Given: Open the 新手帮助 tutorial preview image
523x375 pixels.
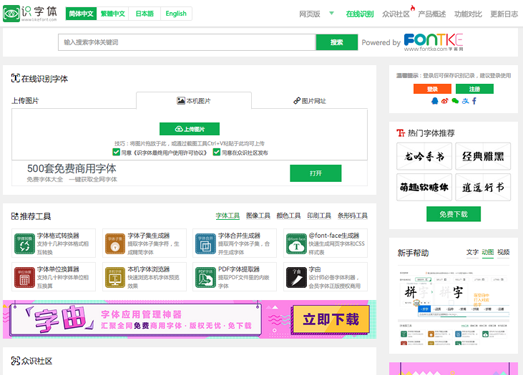Looking at the screenshot, I should 454,307.
